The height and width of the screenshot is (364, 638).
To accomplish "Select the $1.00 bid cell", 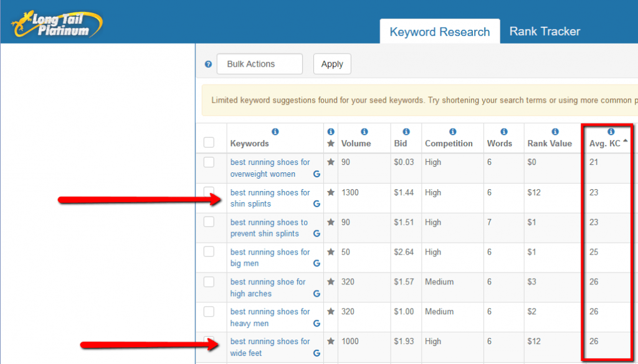I will [404, 312].
